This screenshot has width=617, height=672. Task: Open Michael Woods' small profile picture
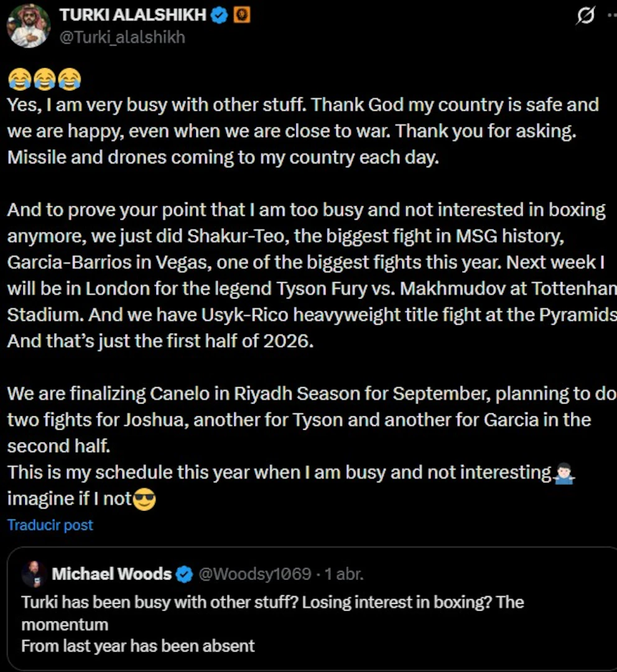pyautogui.click(x=34, y=574)
